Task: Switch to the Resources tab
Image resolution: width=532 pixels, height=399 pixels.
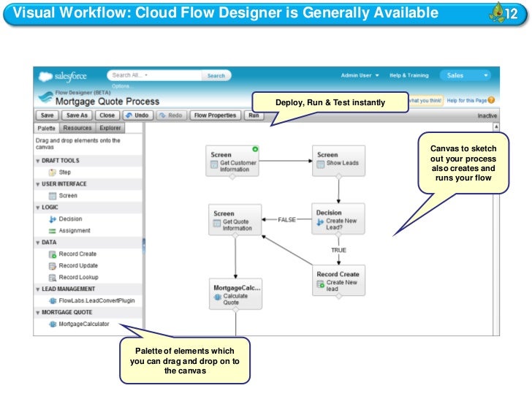Action: 77,128
